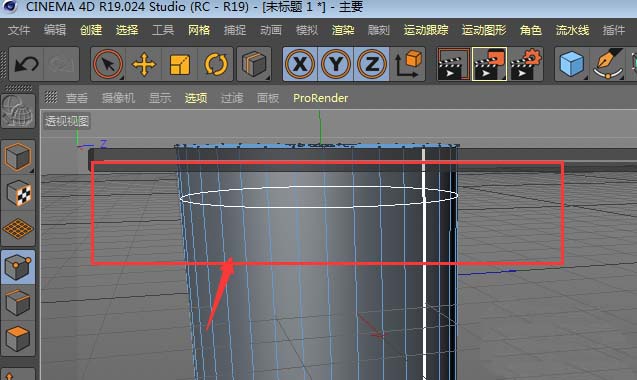This screenshot has width=637, height=380.
Task: Click the Make Editable globe icon
Action: point(18,111)
